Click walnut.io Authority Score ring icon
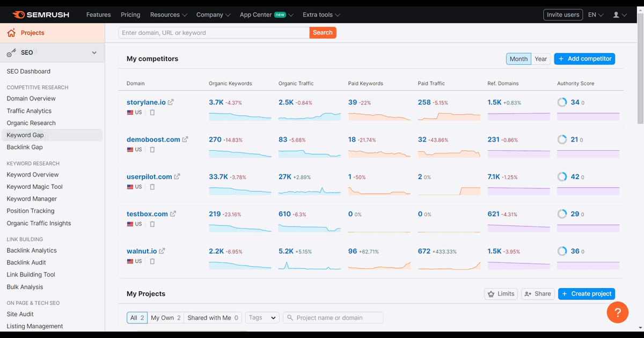 pyautogui.click(x=562, y=251)
